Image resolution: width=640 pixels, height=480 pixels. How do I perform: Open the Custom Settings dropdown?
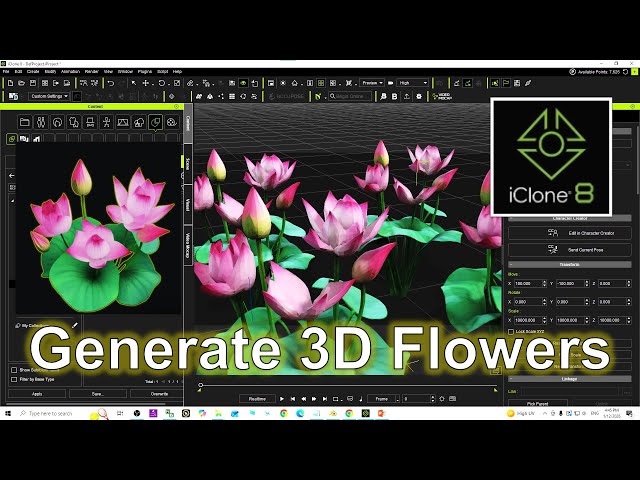pos(49,96)
